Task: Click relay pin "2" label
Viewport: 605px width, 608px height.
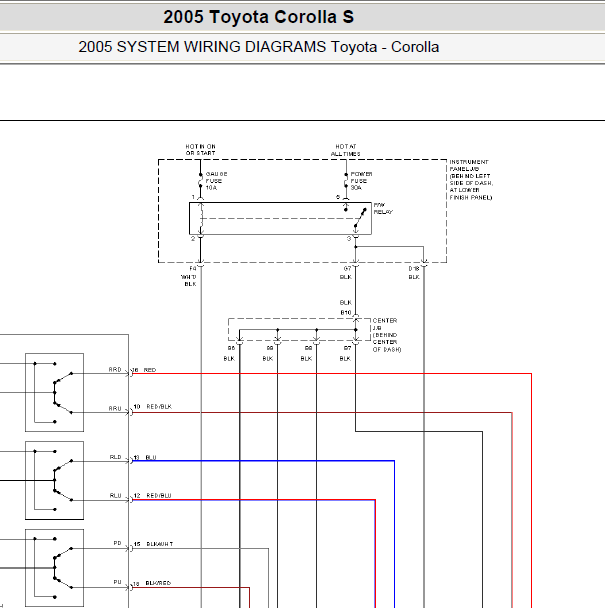Action: click(193, 239)
